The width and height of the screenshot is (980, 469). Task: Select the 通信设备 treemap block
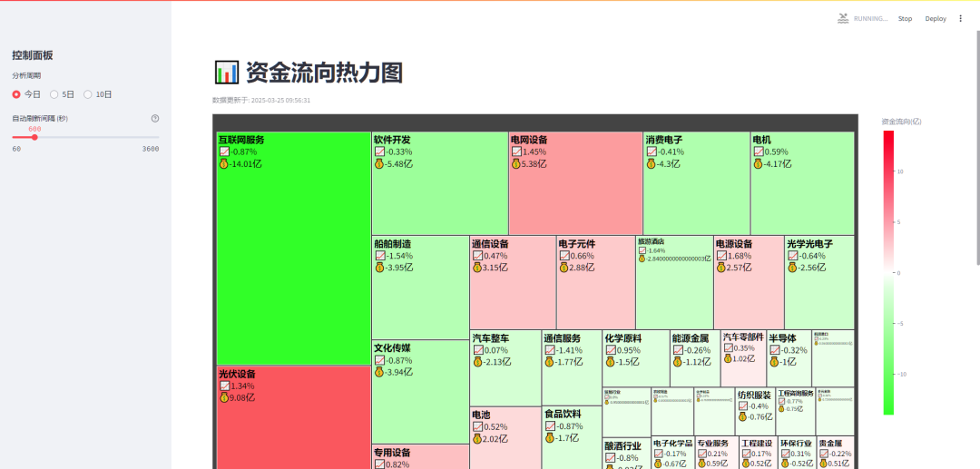click(513, 282)
